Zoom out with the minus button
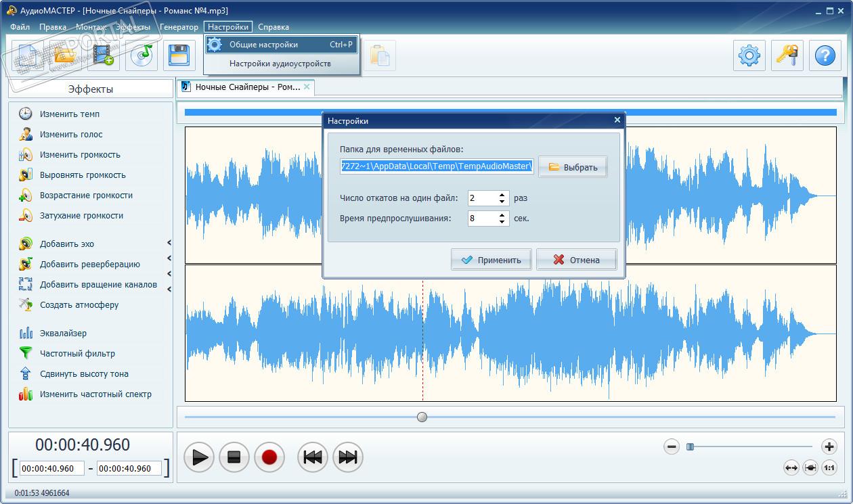This screenshot has height=504, width=853. 672,446
